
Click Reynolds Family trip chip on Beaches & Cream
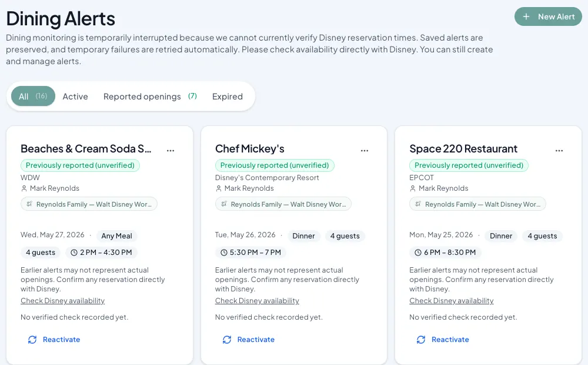coord(89,204)
